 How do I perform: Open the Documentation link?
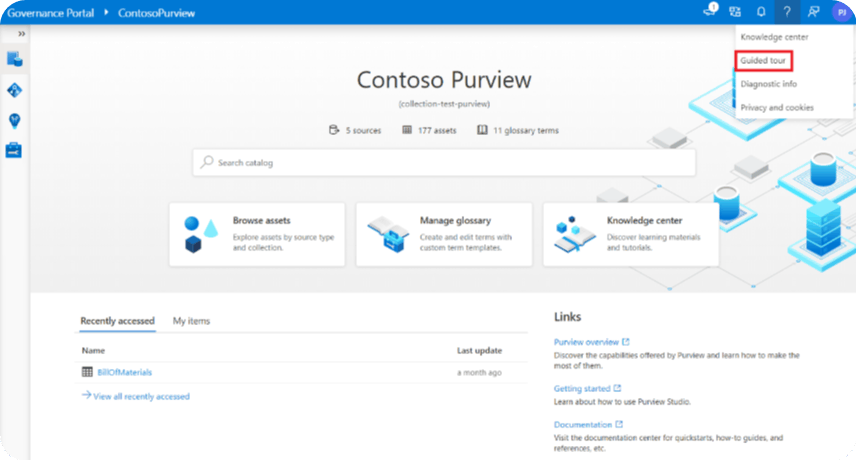click(583, 425)
